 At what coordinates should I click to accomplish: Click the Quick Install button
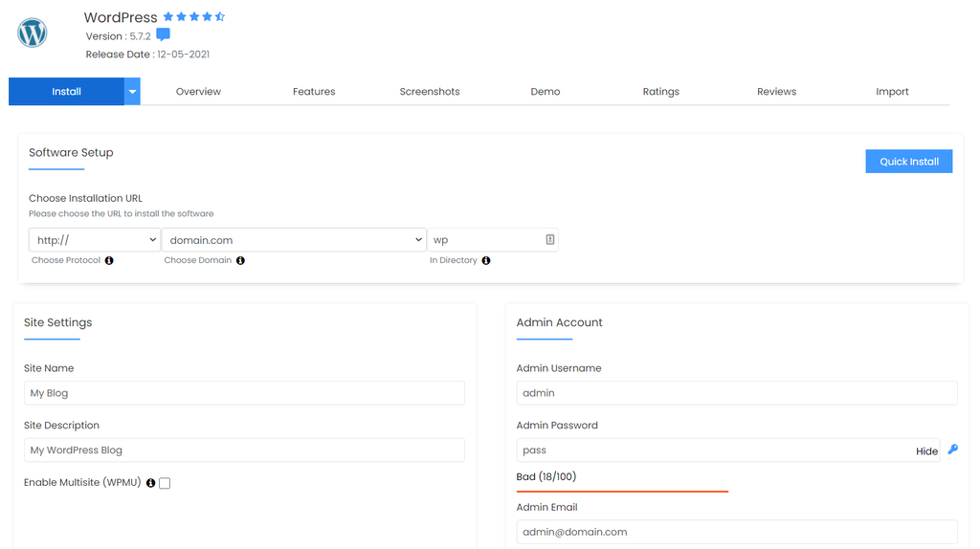908,162
